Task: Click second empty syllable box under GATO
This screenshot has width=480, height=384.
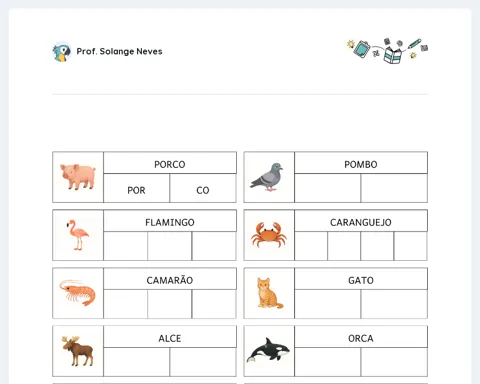Action: 394,304
